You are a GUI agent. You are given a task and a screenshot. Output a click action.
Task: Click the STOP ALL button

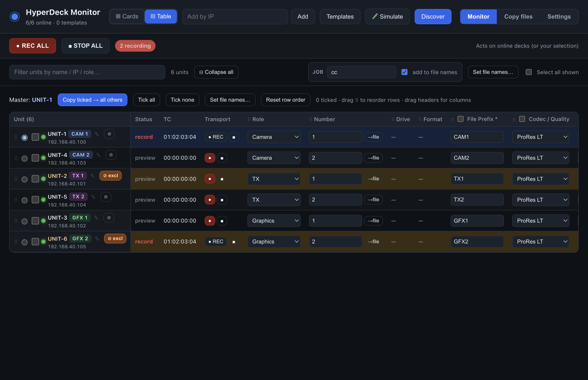(x=85, y=46)
